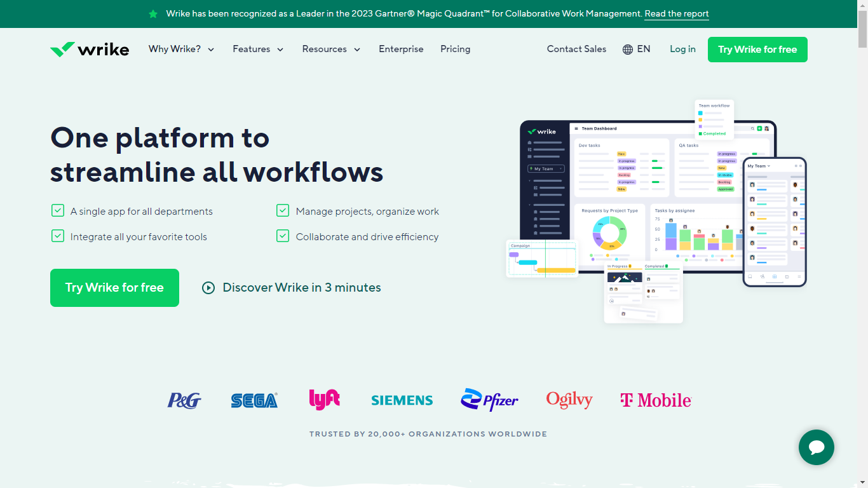Click text Collaborate and drive efficiency
This screenshot has width=868, height=488.
(367, 236)
